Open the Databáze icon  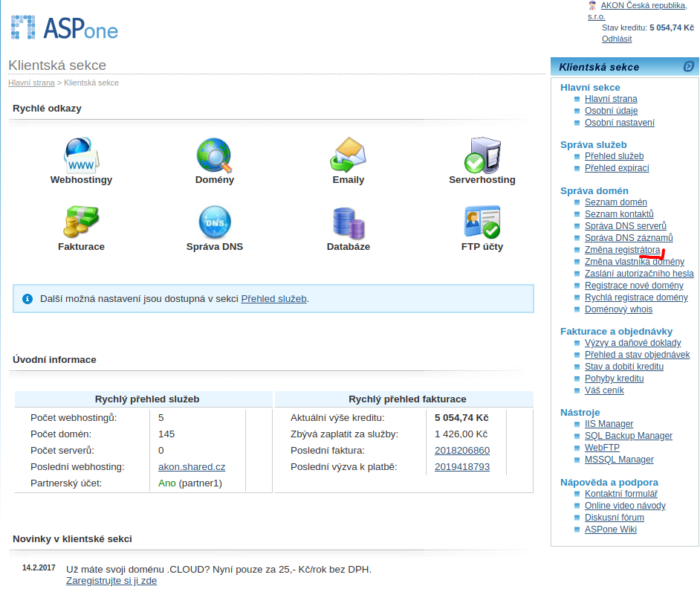click(x=348, y=222)
